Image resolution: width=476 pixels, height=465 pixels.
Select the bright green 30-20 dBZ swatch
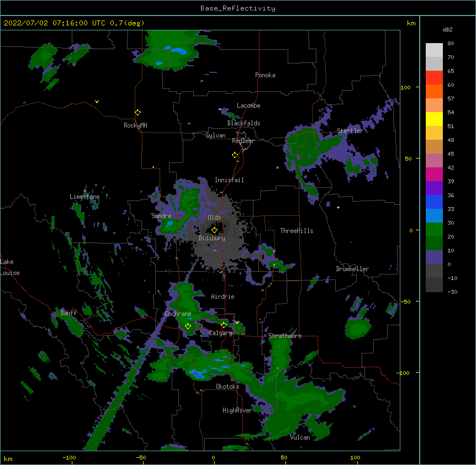pos(434,230)
